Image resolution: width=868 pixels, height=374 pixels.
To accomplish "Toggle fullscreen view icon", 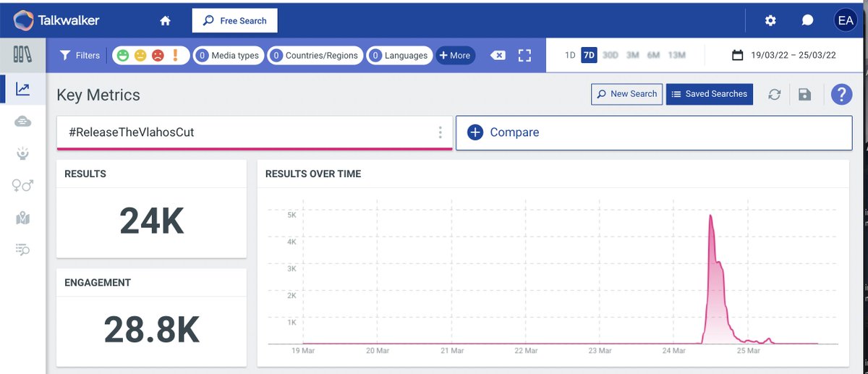I will (525, 55).
